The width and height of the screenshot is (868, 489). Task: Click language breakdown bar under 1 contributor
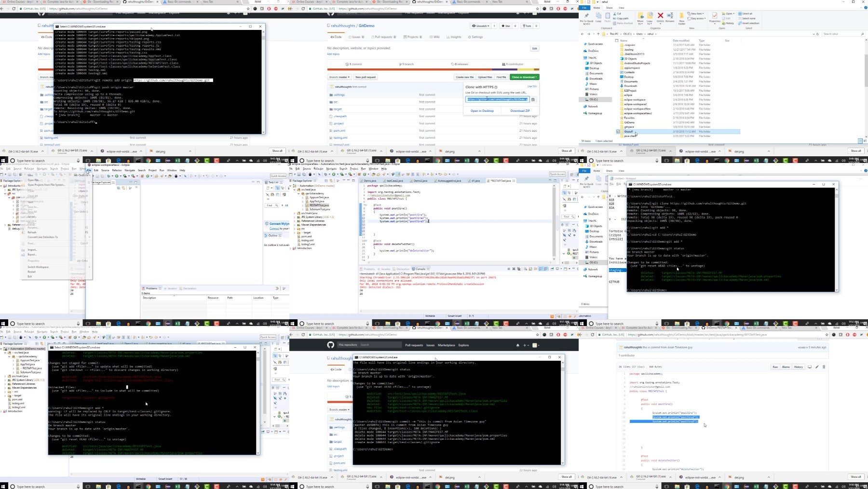pyautogui.click(x=433, y=69)
